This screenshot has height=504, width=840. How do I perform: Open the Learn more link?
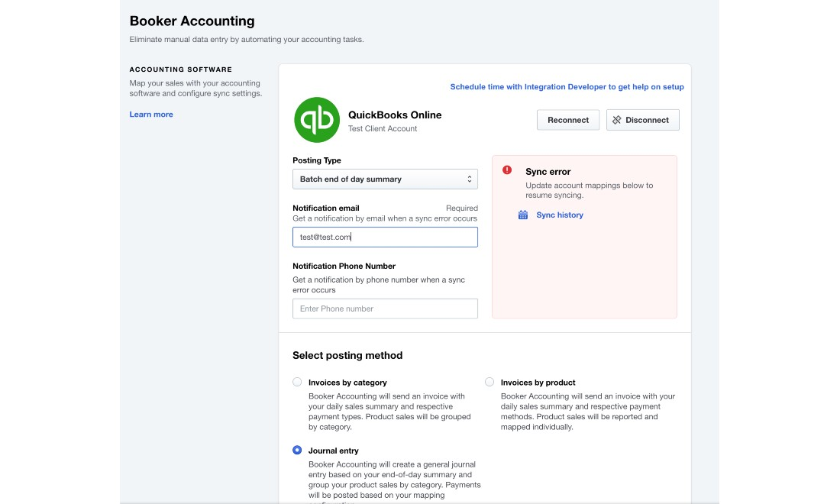151,115
